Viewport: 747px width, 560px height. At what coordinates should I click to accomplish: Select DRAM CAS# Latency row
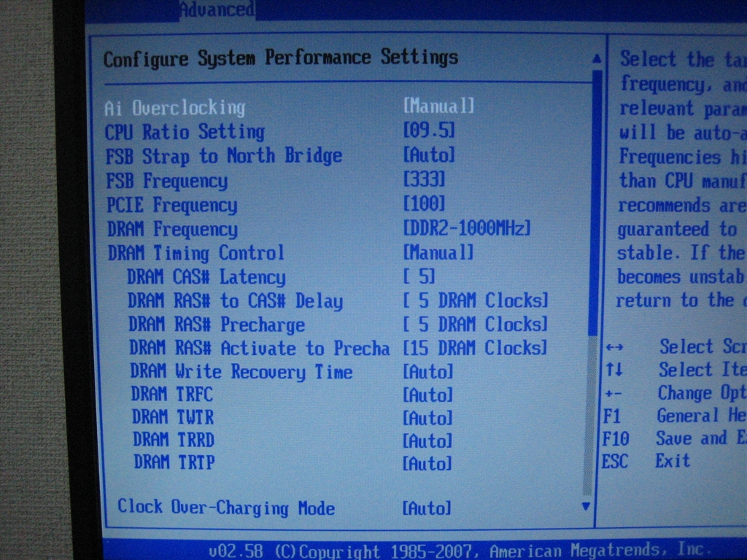(206, 277)
